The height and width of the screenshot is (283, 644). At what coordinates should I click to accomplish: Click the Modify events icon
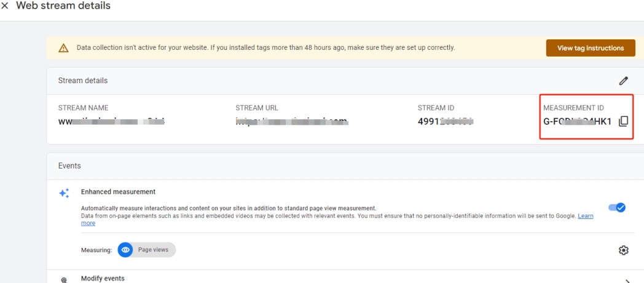[x=64, y=280]
